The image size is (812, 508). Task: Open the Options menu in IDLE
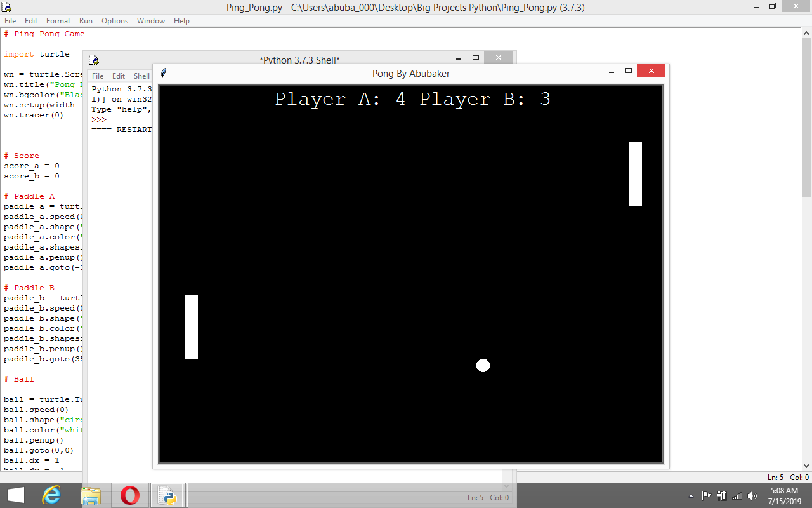(115, 20)
